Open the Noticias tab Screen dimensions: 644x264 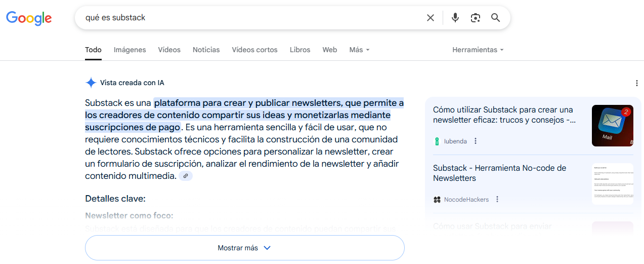point(206,50)
